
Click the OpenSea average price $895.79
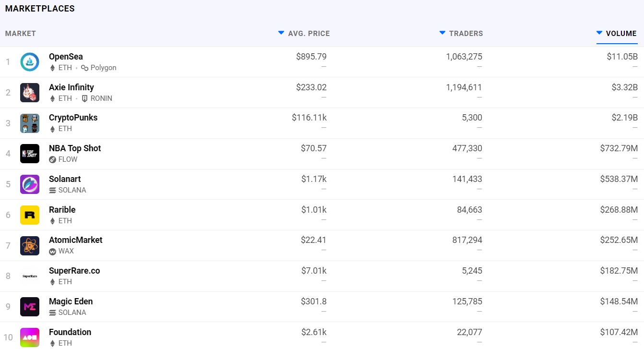[311, 57]
